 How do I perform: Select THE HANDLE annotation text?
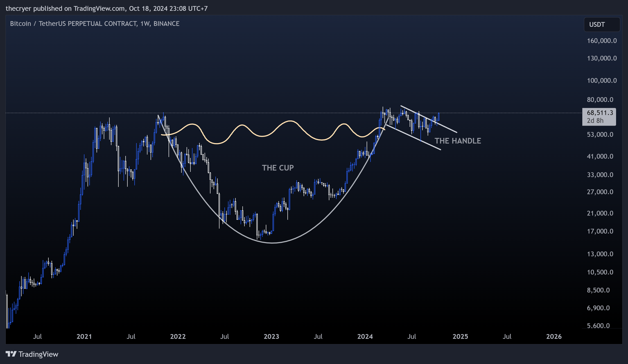point(458,141)
